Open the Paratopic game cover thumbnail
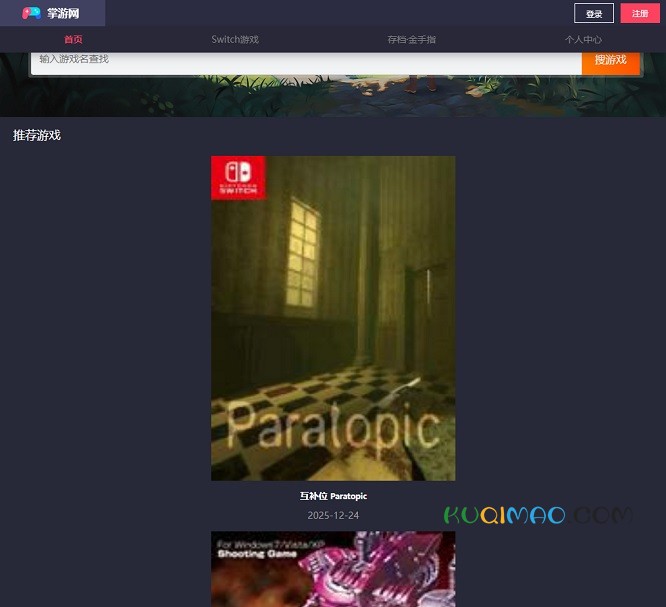This screenshot has width=666, height=607. [x=333, y=318]
